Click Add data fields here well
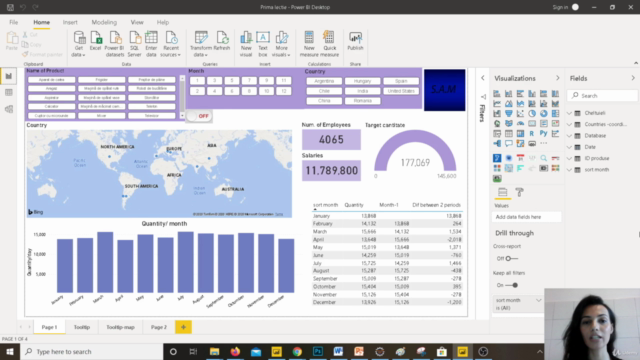This screenshot has width=640, height=360. [x=527, y=217]
